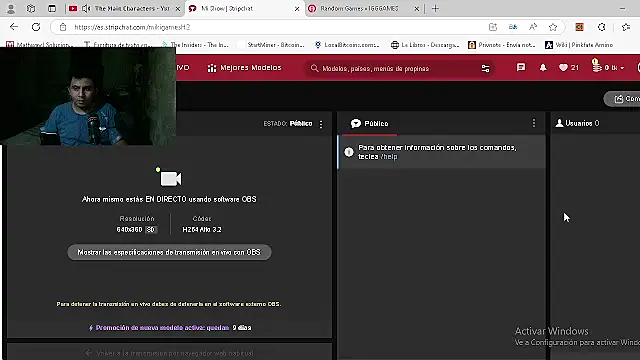The height and width of the screenshot is (360, 640).
Task: Open the Wiki Pinkfate Amino bookmark
Action: tap(579, 44)
